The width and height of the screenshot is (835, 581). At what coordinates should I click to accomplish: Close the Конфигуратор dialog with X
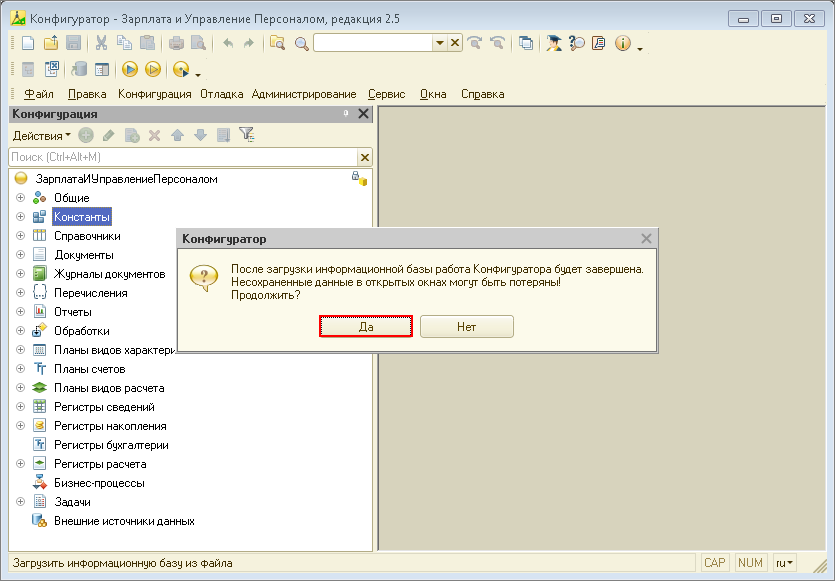[x=646, y=239]
